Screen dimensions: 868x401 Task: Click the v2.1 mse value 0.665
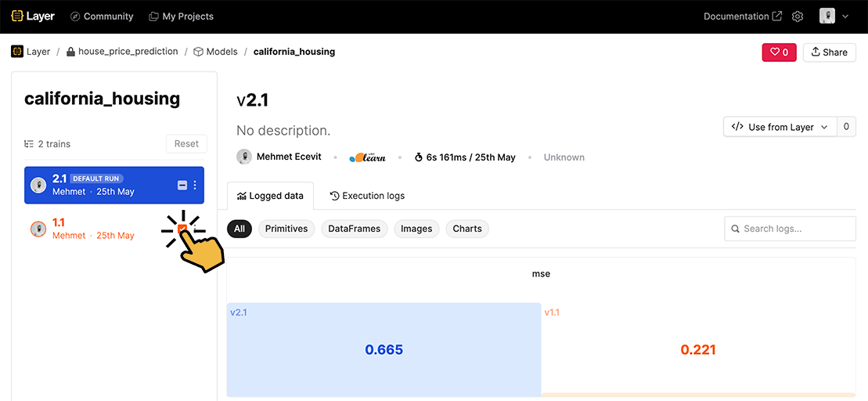384,349
